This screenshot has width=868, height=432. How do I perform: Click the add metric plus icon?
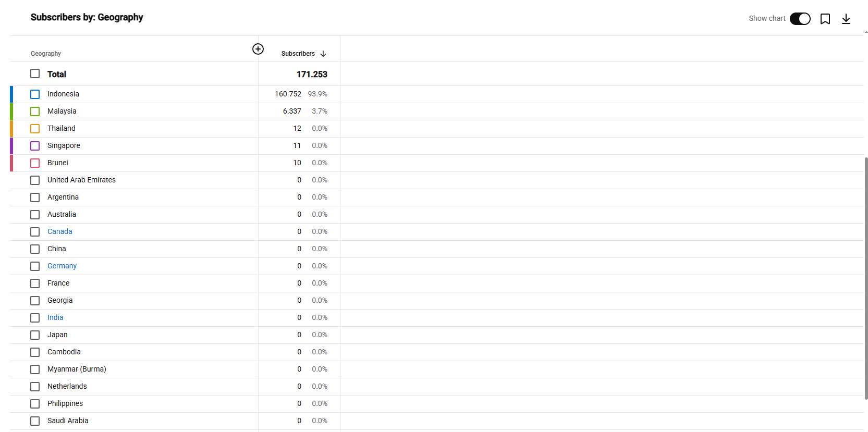coord(258,49)
